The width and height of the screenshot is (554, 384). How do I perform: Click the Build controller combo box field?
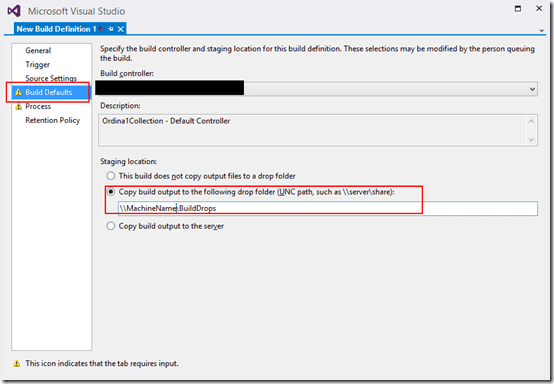point(317,88)
